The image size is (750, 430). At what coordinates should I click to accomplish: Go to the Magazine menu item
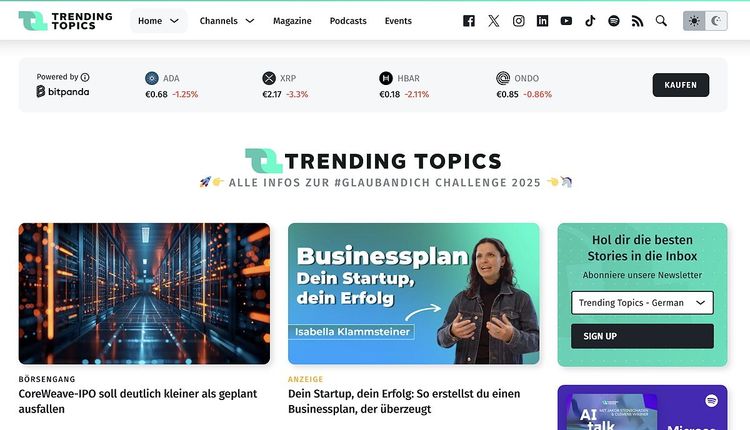292,21
